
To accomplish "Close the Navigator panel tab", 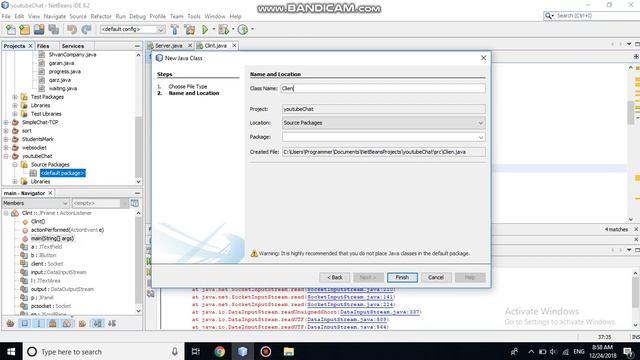I will [x=50, y=193].
